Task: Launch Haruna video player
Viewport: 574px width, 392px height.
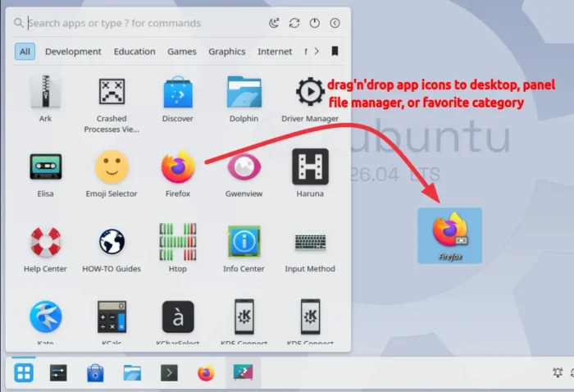Action: [x=310, y=174]
